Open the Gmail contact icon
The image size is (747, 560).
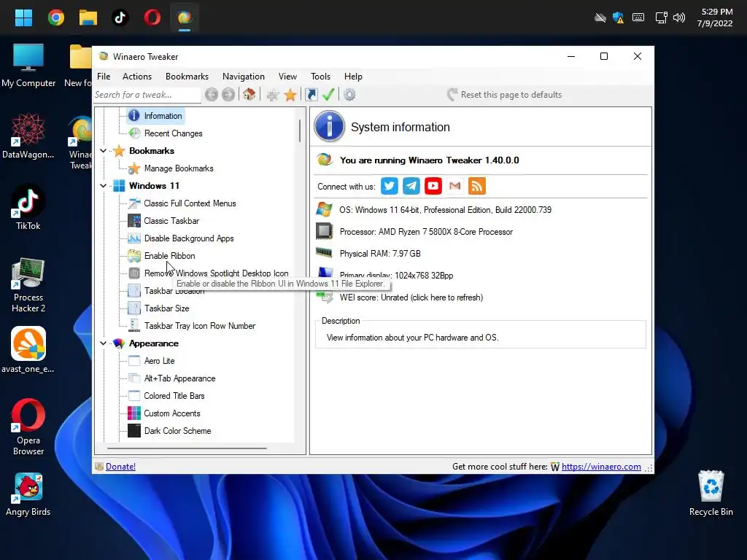455,186
